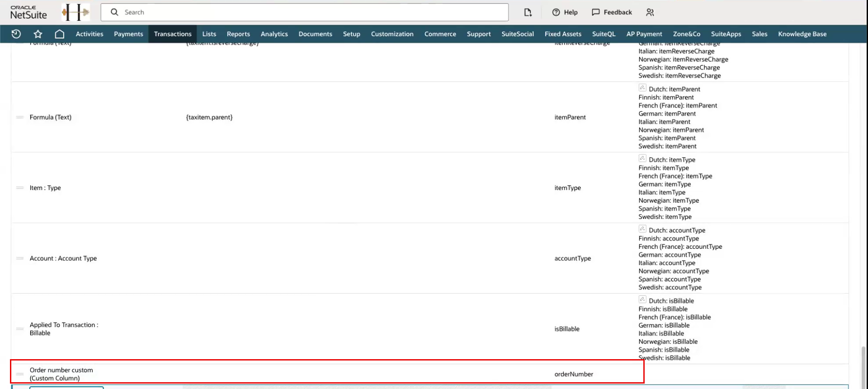Select Applied To Transaction : Billable field cell
The height and width of the screenshot is (389, 868).
pos(64,329)
